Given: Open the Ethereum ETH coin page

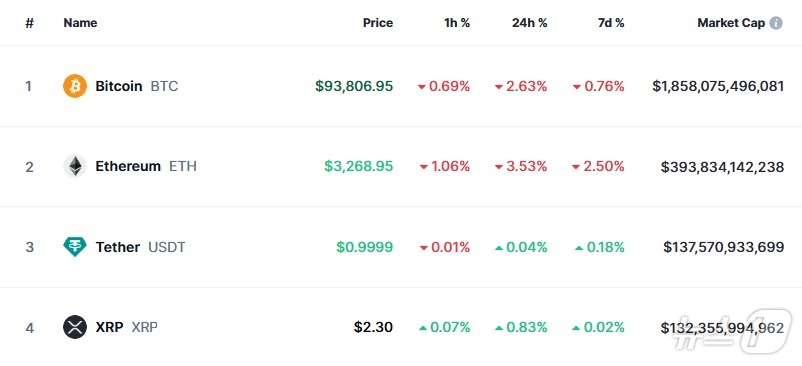Looking at the screenshot, I should coord(146,166).
